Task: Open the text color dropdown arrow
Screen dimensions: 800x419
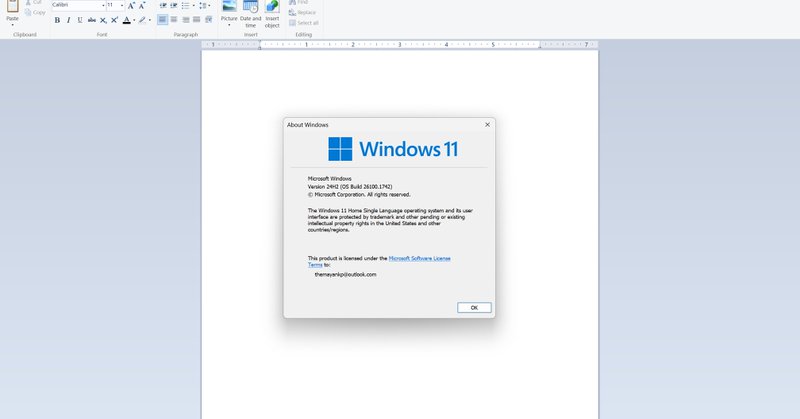Action: (134, 20)
